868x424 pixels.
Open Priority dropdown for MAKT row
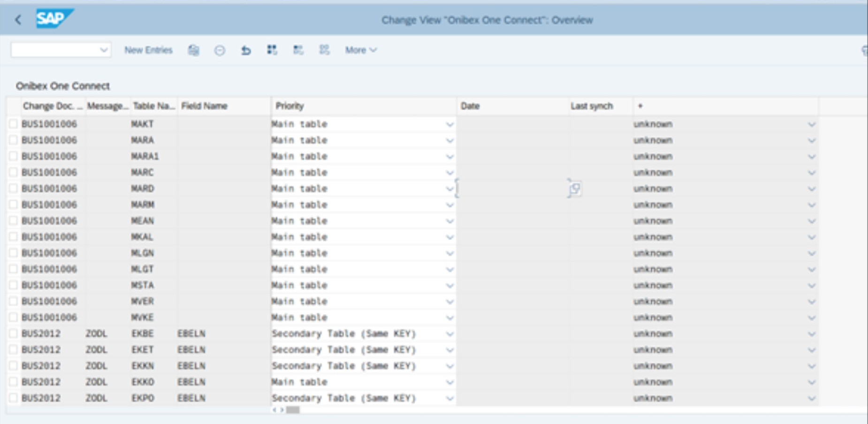coord(449,124)
